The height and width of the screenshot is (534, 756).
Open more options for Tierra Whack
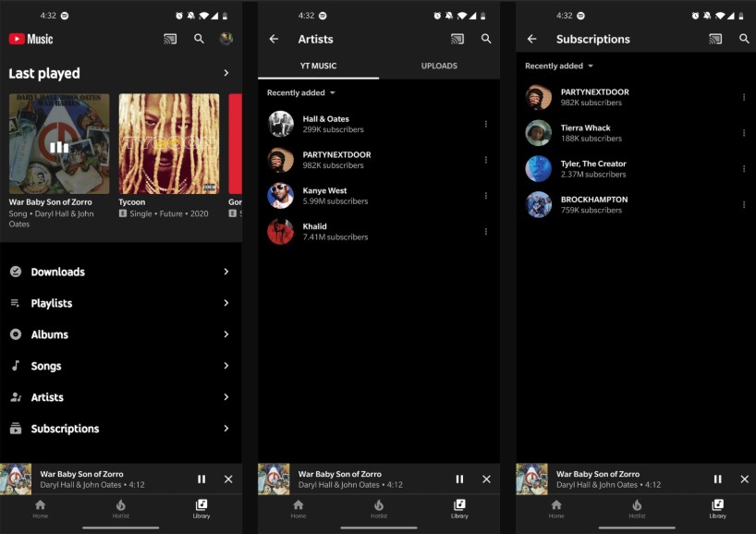[x=744, y=133]
